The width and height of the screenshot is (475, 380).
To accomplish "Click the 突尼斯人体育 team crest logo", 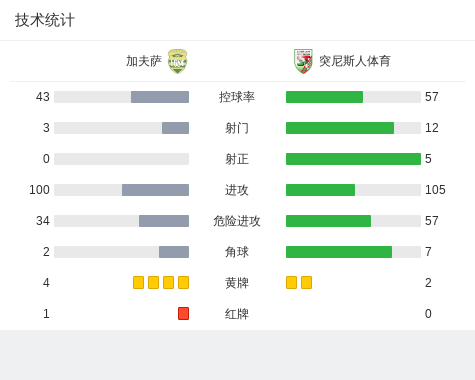I will click(x=303, y=61).
